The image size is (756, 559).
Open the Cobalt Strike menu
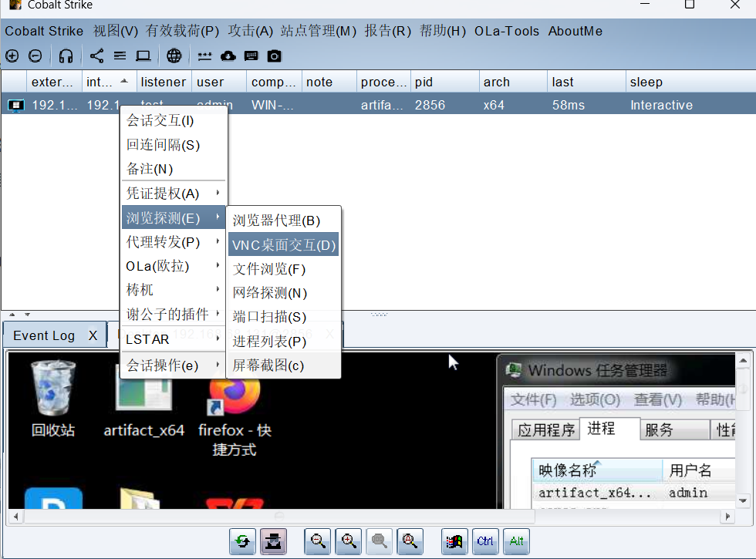pos(44,32)
